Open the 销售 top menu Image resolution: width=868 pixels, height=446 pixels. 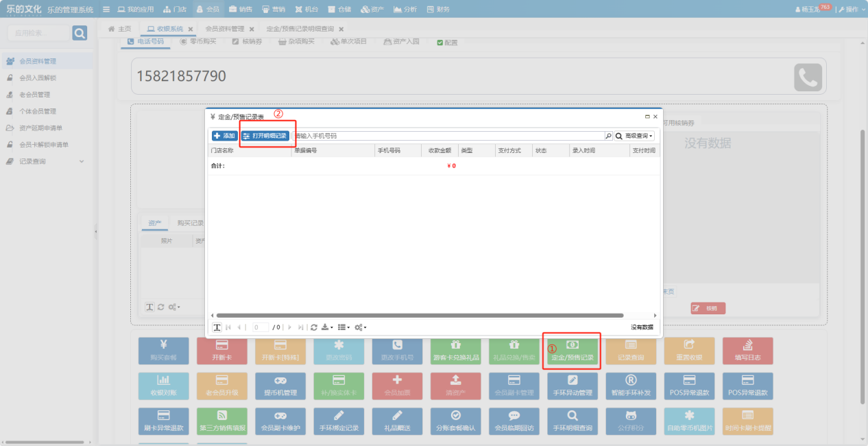[x=241, y=10]
